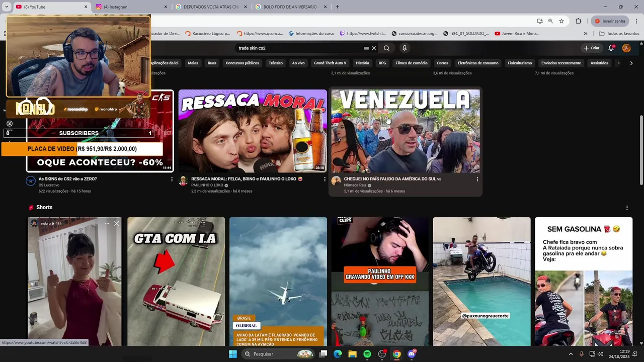The image size is (644, 362).
Task: Open the Chrome three-dot menu
Action: (x=636, y=21)
